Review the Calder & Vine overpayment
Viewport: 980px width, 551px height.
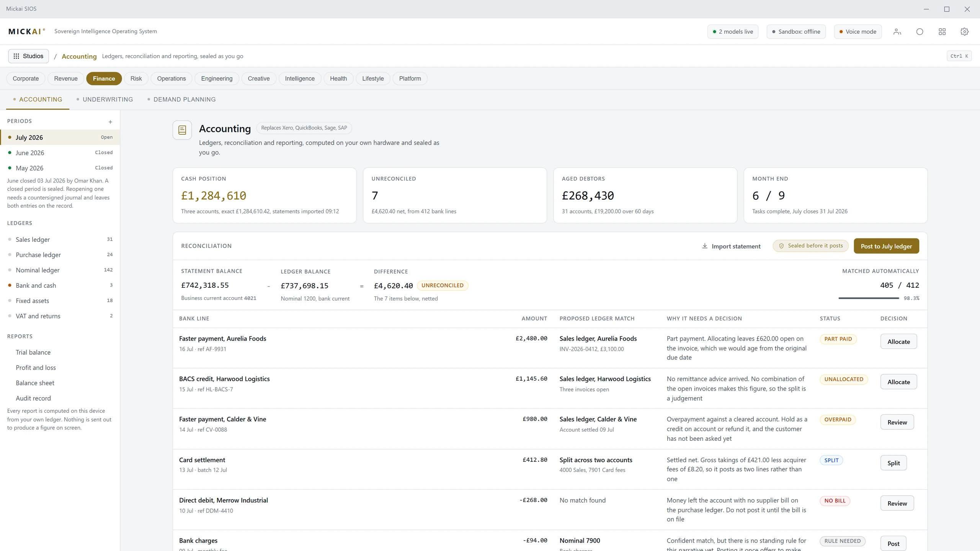[897, 422]
